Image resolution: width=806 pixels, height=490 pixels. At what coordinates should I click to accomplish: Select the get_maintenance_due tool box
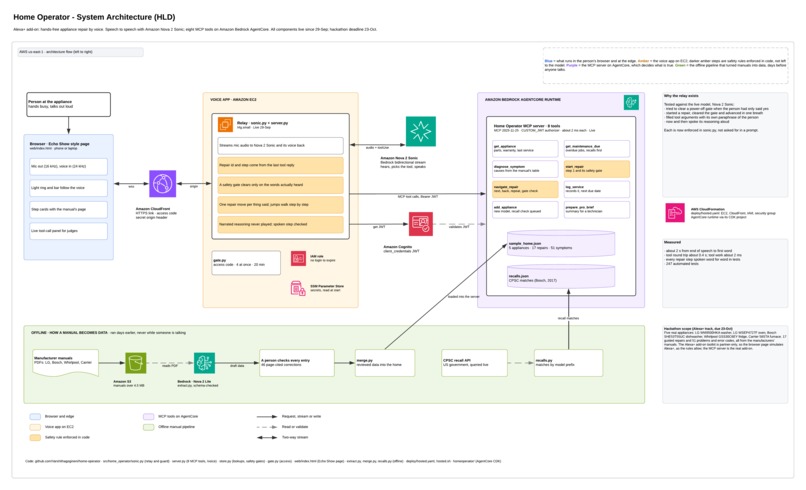click(x=597, y=149)
